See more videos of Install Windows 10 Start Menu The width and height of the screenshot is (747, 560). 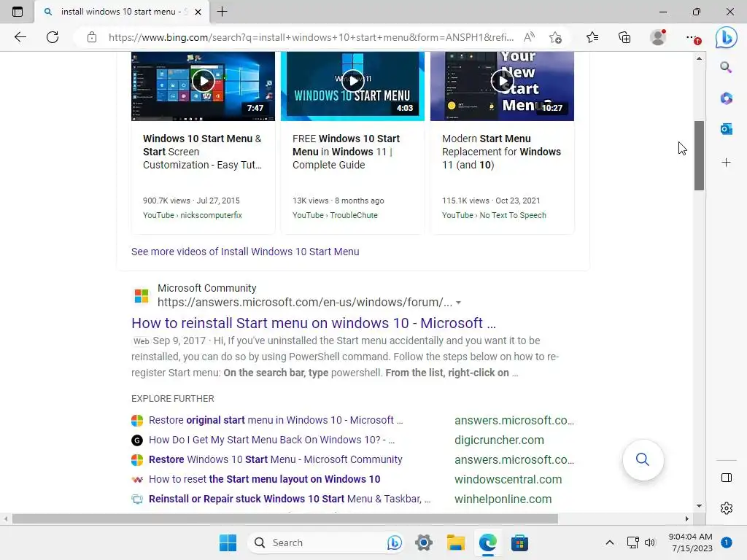[245, 252]
